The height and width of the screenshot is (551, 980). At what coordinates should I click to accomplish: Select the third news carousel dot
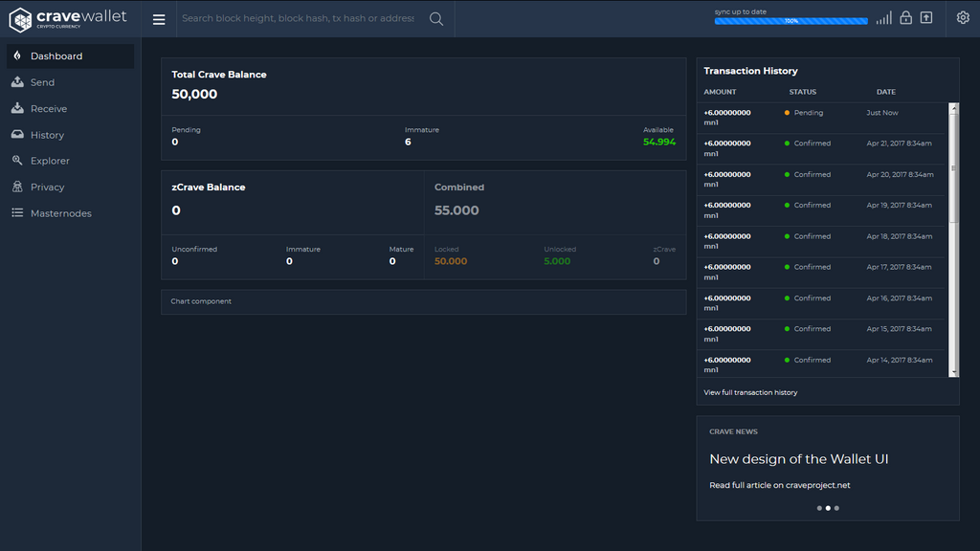[836, 508]
